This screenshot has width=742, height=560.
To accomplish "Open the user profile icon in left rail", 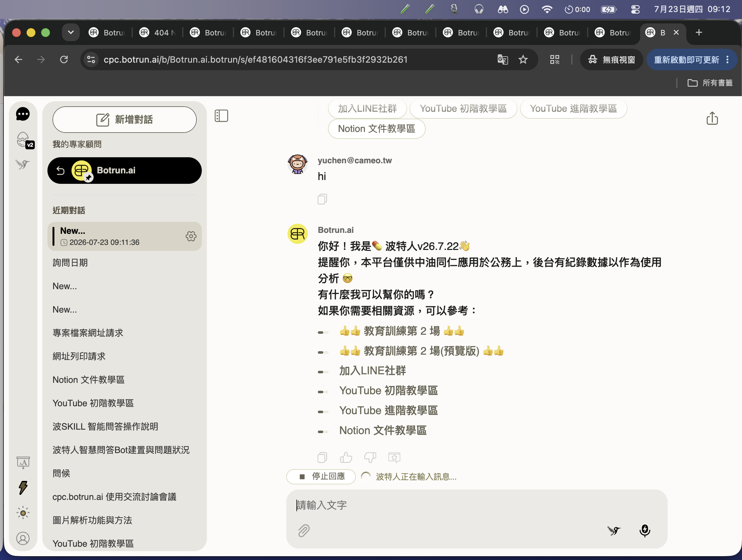I will (x=23, y=538).
